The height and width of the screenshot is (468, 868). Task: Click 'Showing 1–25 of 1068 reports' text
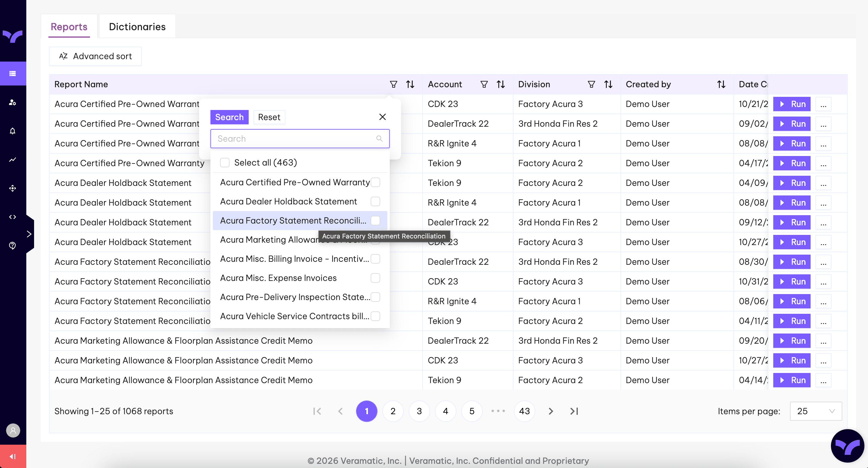point(114,411)
